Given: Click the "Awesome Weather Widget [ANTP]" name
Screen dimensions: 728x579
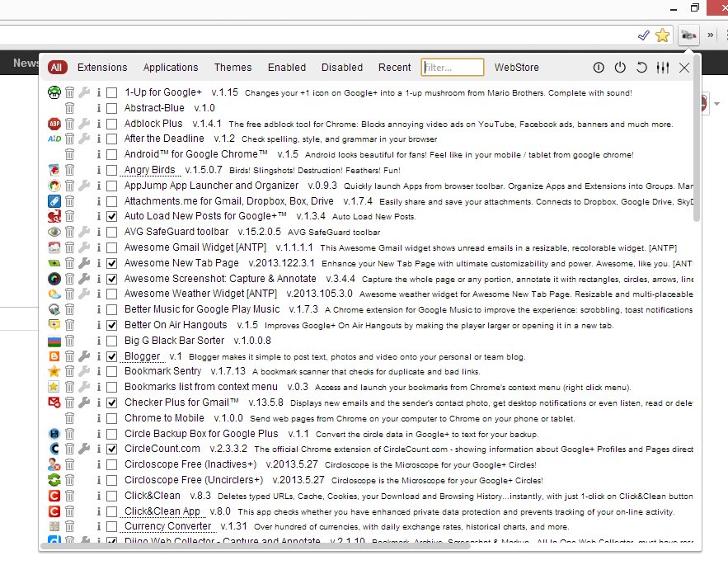Looking at the screenshot, I should click(x=200, y=294).
